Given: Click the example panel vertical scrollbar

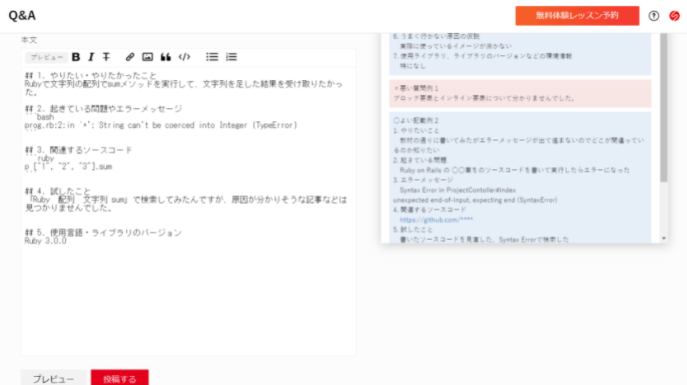Looking at the screenshot, I should 664,107.
